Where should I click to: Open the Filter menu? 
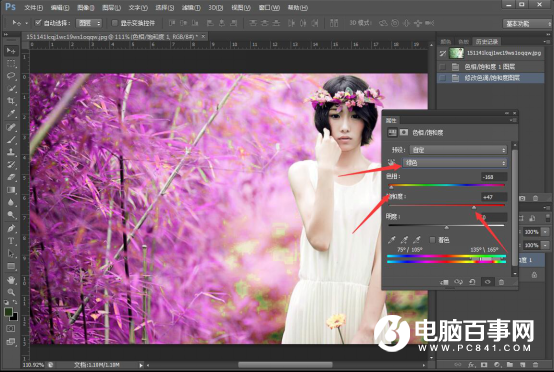click(191, 7)
